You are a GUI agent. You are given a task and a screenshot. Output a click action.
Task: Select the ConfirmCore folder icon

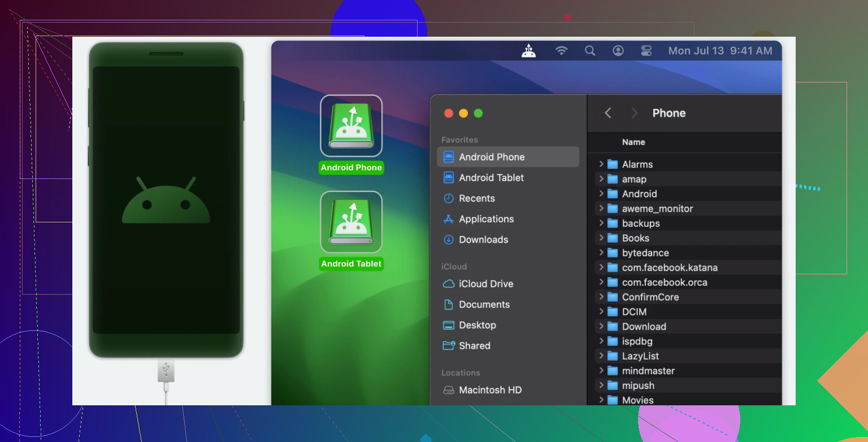pyautogui.click(x=613, y=297)
